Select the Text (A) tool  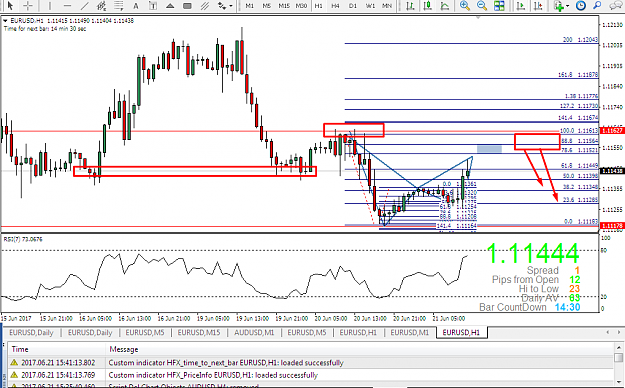coord(136,6)
